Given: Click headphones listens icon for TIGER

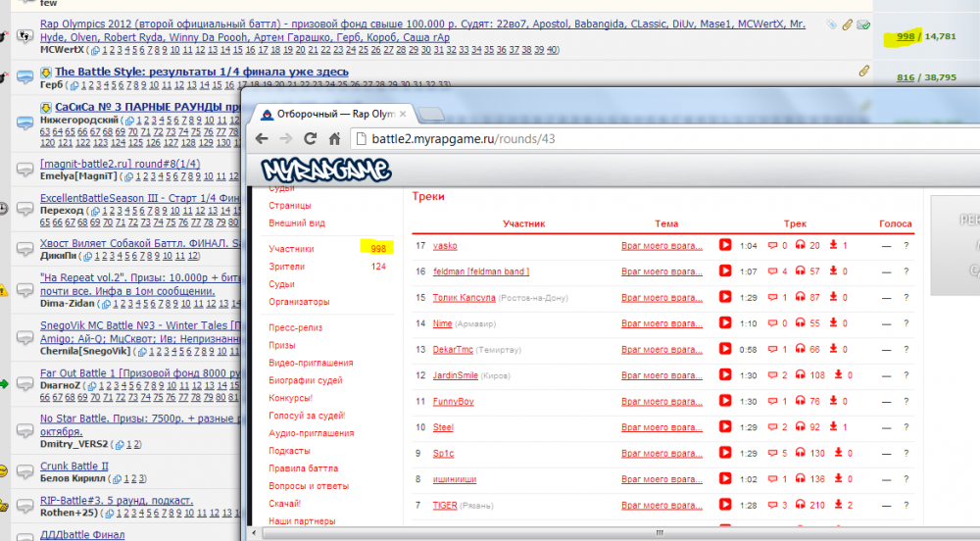Looking at the screenshot, I should [x=800, y=504].
